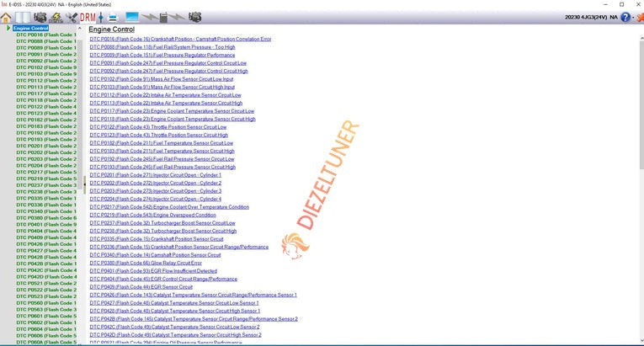The width and height of the screenshot is (644, 346).
Task: Click the main content scroll down arrow
Action: [x=641, y=340]
